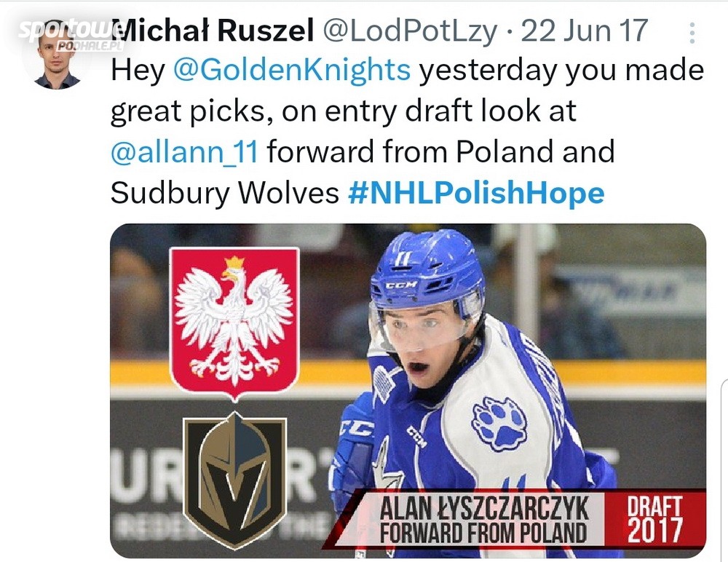Screen dimensions: 728x562
Task: Follow the #NHLPolishHope hashtag
Action: pos(477,193)
